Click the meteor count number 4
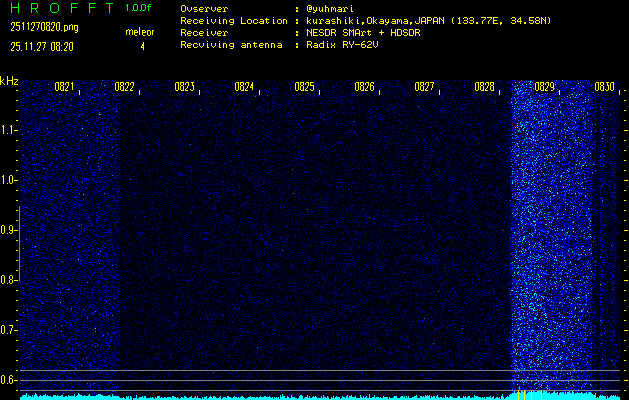Image resolution: width=629 pixels, height=400 pixels. click(x=142, y=47)
